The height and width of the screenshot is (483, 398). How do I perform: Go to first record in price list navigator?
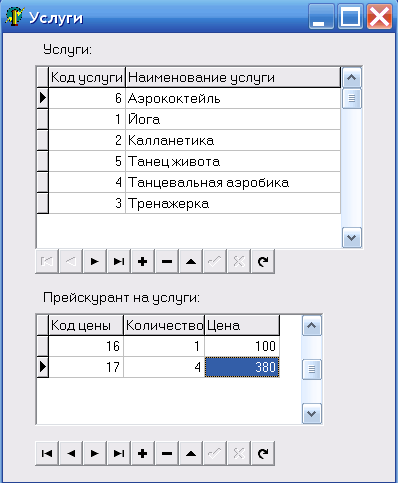click(x=47, y=453)
